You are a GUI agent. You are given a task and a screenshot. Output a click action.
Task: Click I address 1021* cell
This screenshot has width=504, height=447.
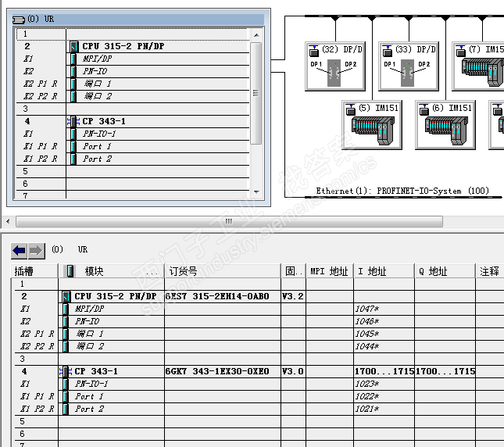[x=384, y=409]
